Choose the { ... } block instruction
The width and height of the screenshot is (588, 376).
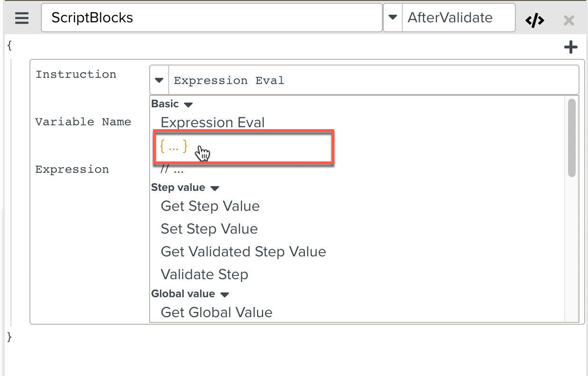tap(174, 147)
